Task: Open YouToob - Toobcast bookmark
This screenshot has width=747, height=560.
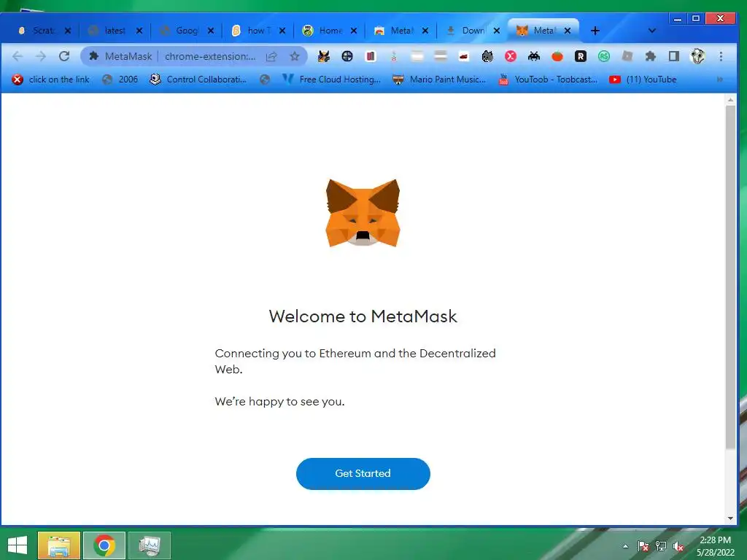Action: click(x=548, y=79)
